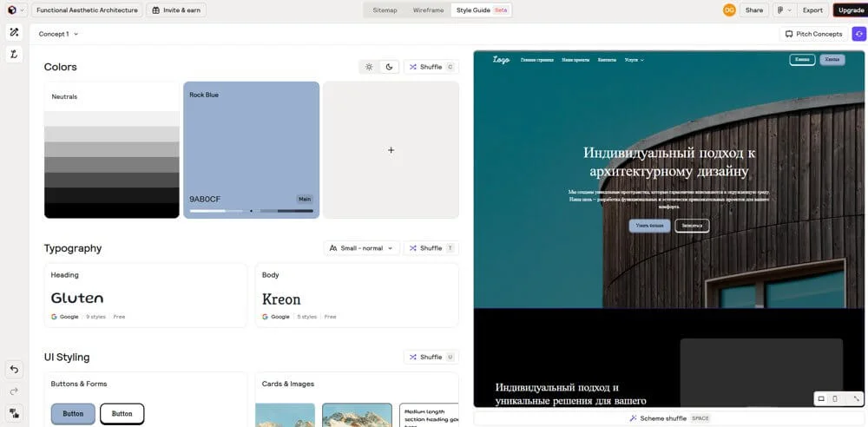Open the DG user avatar
The image size is (868, 427).
coord(729,10)
